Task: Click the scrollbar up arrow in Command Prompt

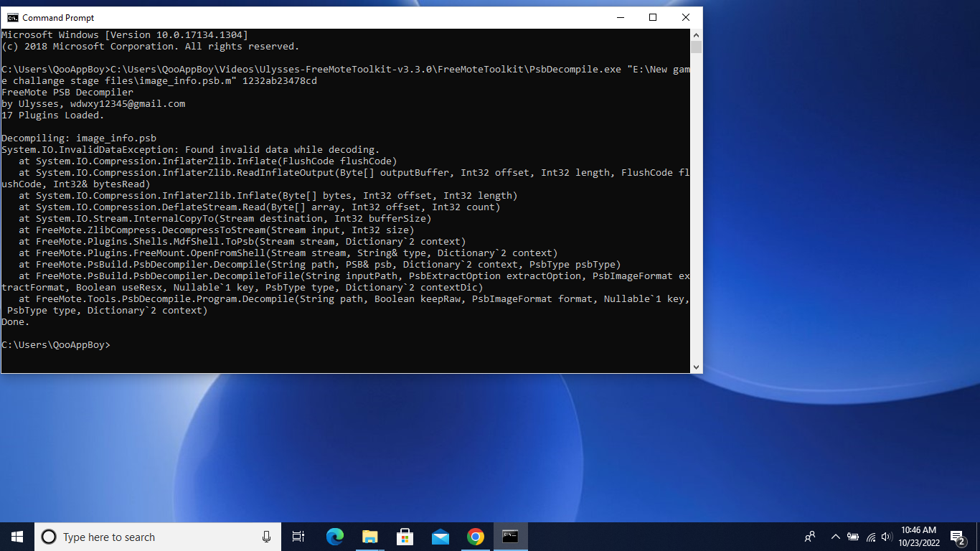Action: click(x=696, y=34)
